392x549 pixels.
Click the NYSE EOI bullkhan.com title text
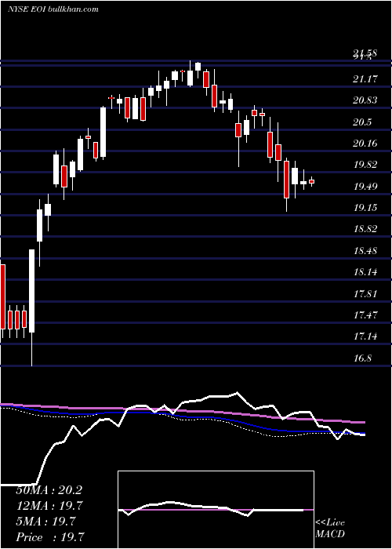tap(53, 9)
